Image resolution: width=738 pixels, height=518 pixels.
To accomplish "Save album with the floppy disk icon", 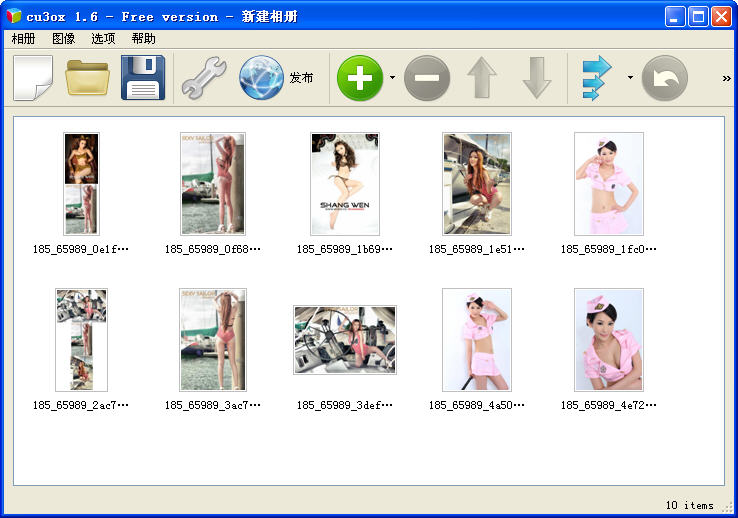I will [x=143, y=78].
